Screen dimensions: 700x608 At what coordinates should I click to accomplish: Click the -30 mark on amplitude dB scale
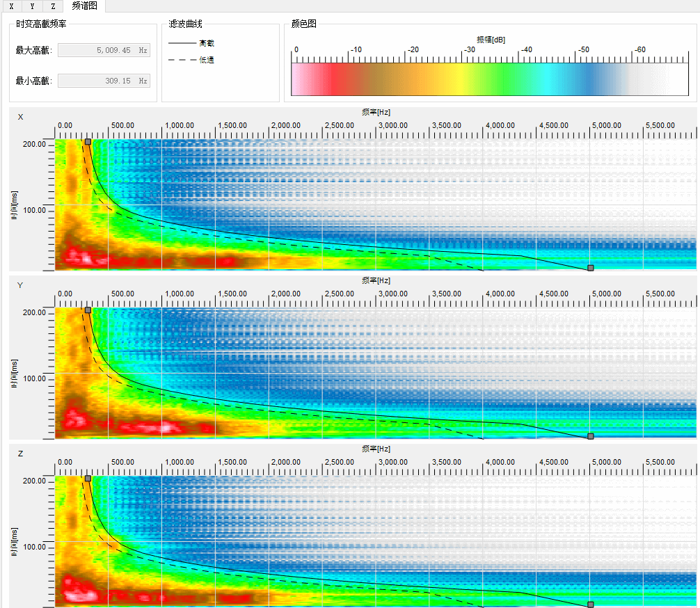pos(470,50)
